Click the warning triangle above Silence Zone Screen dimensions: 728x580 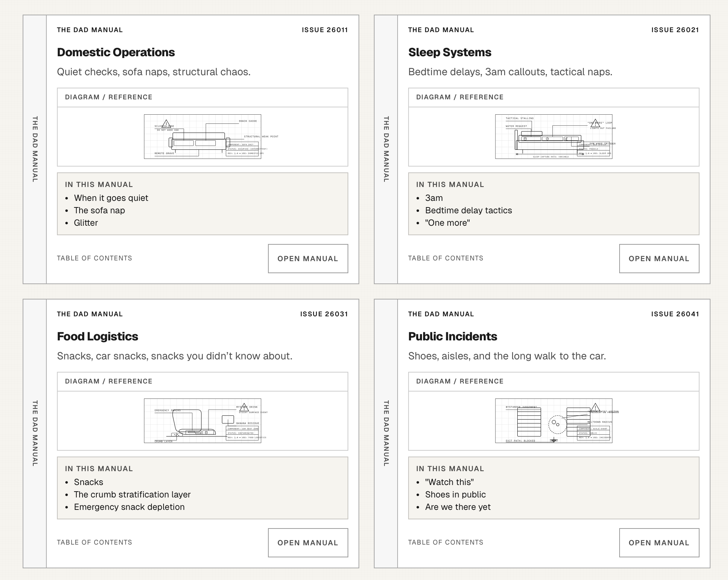tap(166, 123)
